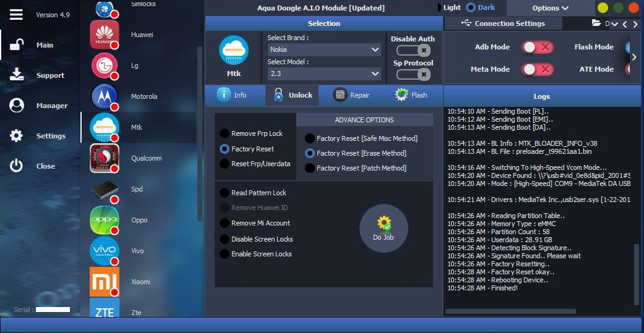
Task: Click the Support sidebar label
Action: coord(50,75)
